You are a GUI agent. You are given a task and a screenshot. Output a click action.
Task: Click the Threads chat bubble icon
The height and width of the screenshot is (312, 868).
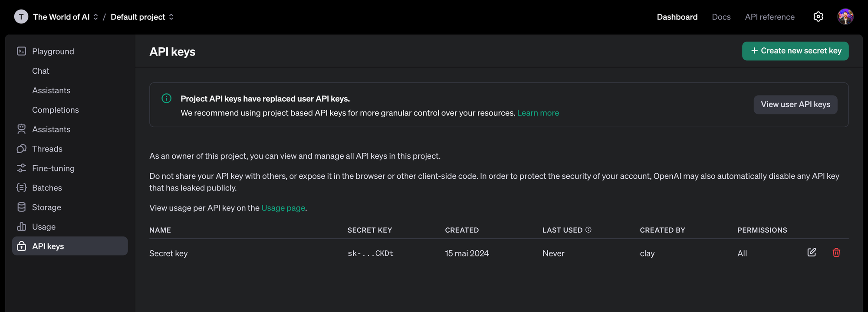click(21, 149)
